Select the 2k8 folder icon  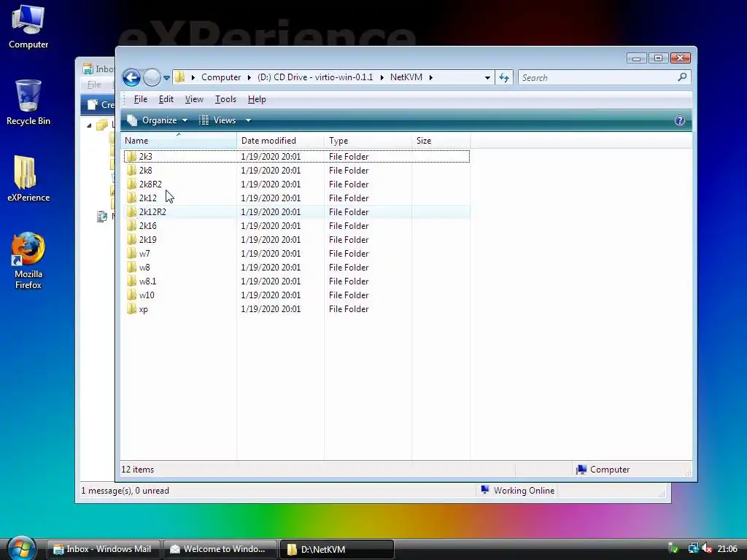click(x=131, y=170)
